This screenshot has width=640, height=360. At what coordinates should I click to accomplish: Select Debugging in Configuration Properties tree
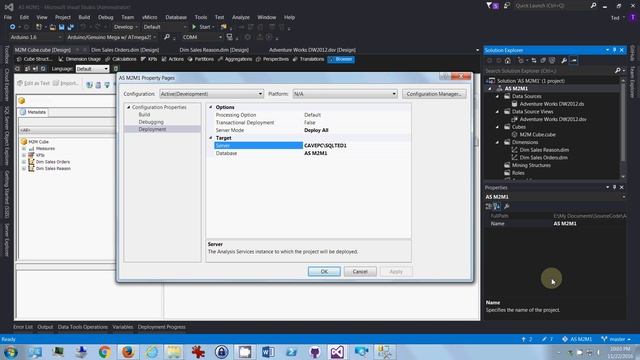(x=151, y=122)
